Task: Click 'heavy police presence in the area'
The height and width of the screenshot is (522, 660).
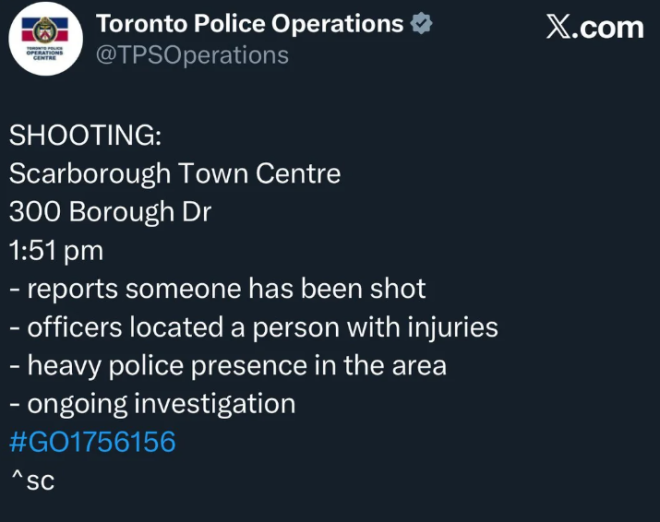Action: (228, 365)
